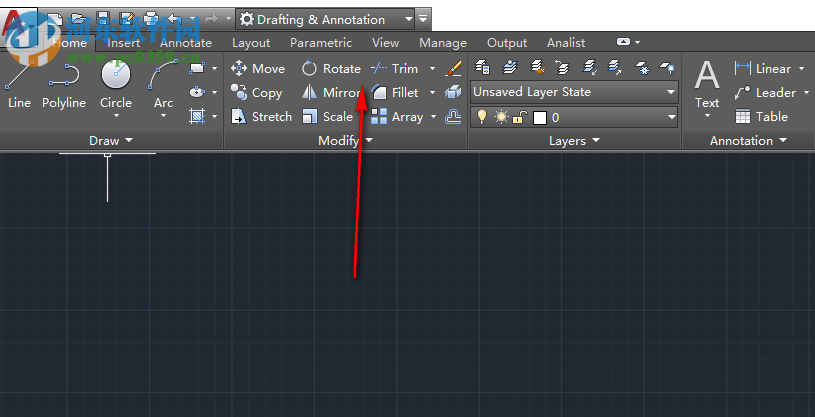Save the drawing via floppy icon
The image size is (815, 417).
tap(103, 19)
